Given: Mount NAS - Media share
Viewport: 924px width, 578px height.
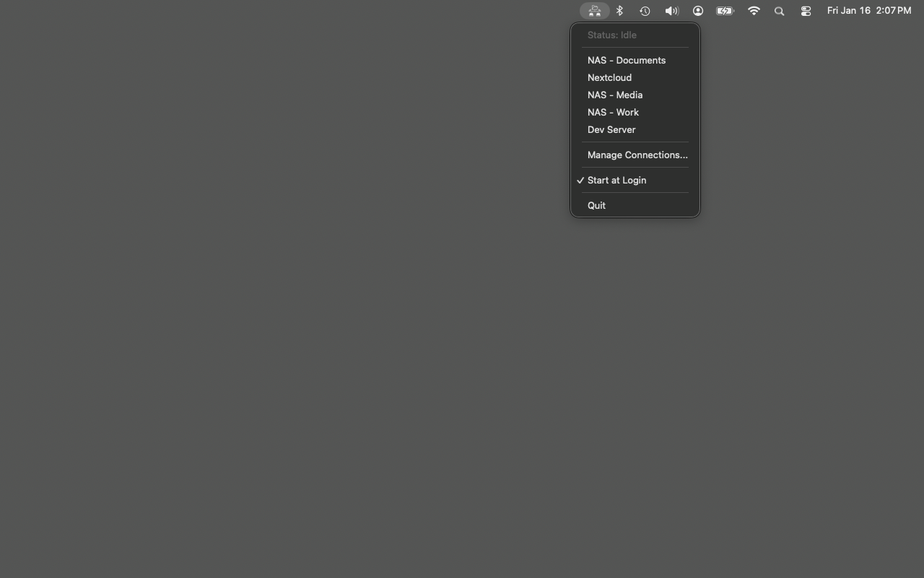Looking at the screenshot, I should [x=635, y=95].
